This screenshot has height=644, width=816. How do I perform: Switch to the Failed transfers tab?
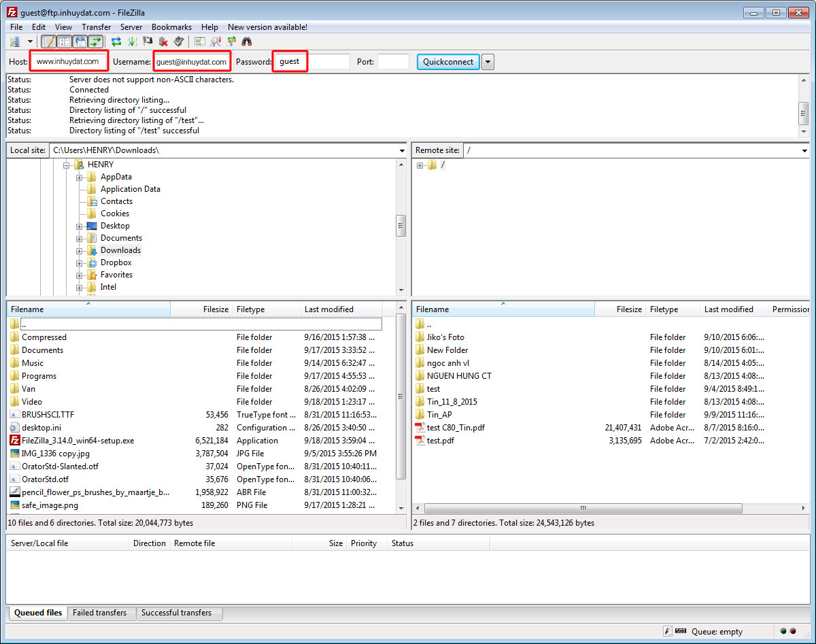(x=99, y=613)
